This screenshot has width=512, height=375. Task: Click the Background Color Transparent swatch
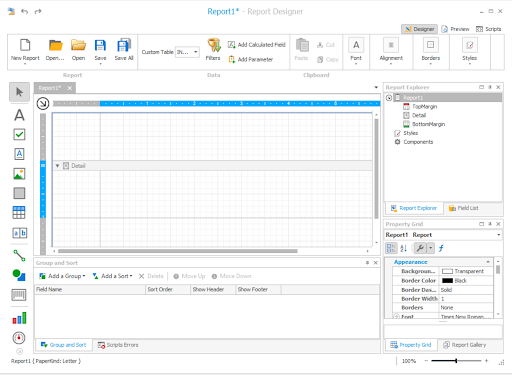click(447, 271)
